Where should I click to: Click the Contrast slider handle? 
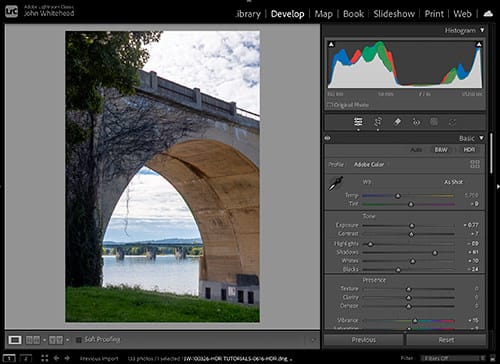click(x=411, y=234)
